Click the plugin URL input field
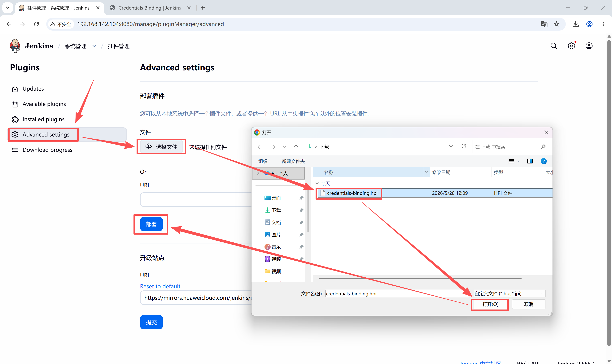 (x=196, y=200)
